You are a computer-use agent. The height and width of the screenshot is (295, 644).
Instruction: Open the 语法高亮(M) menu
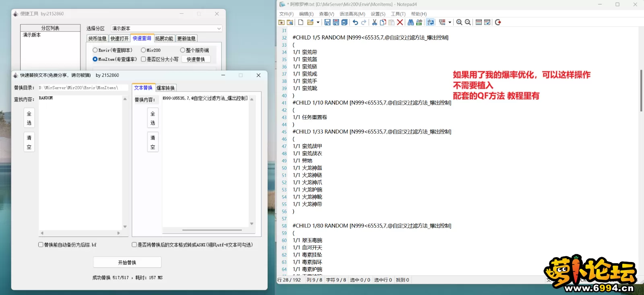click(352, 14)
